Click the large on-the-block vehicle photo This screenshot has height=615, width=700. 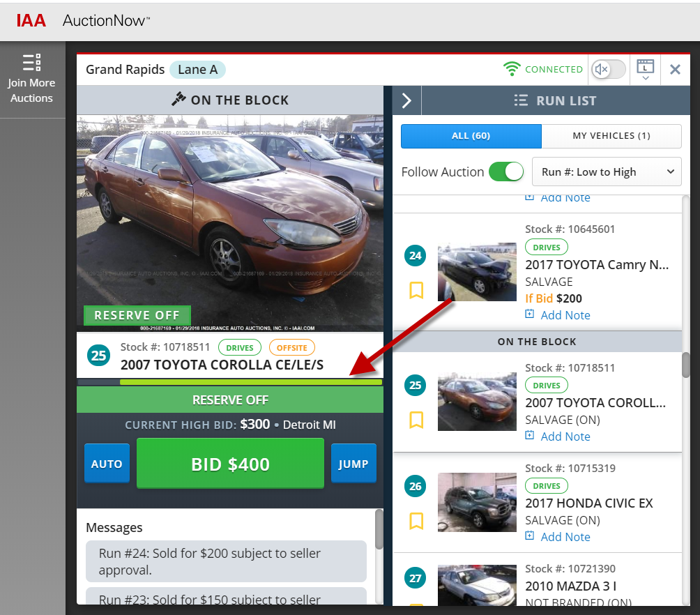pos(230,223)
